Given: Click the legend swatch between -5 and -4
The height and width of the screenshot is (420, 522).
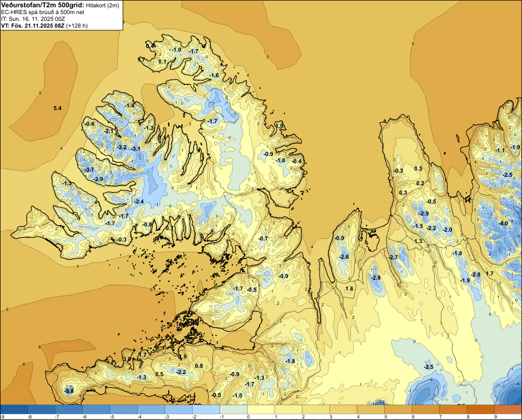Looking at the screenshot, I should [x=124, y=410].
